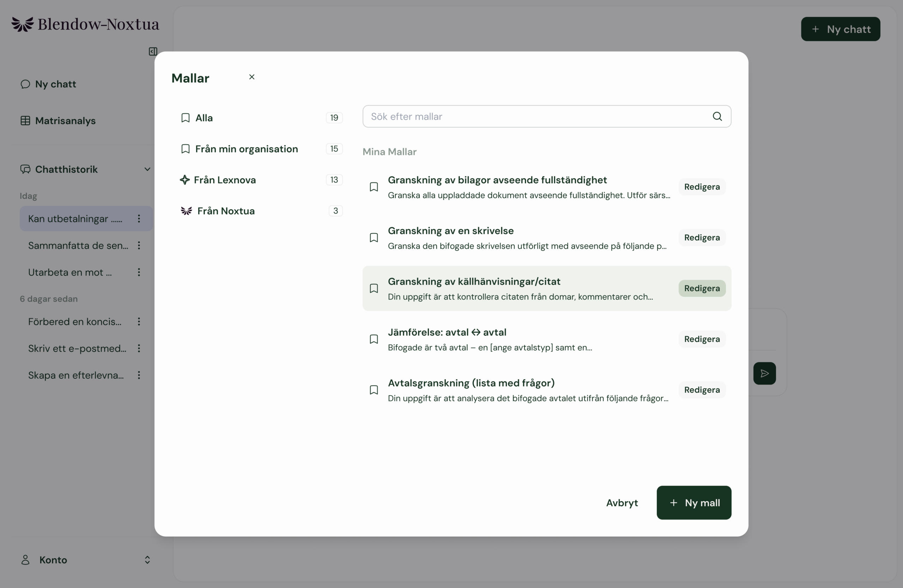Open chat Skriv ett e-postmed...
Image resolution: width=903 pixels, height=588 pixels.
(77, 348)
